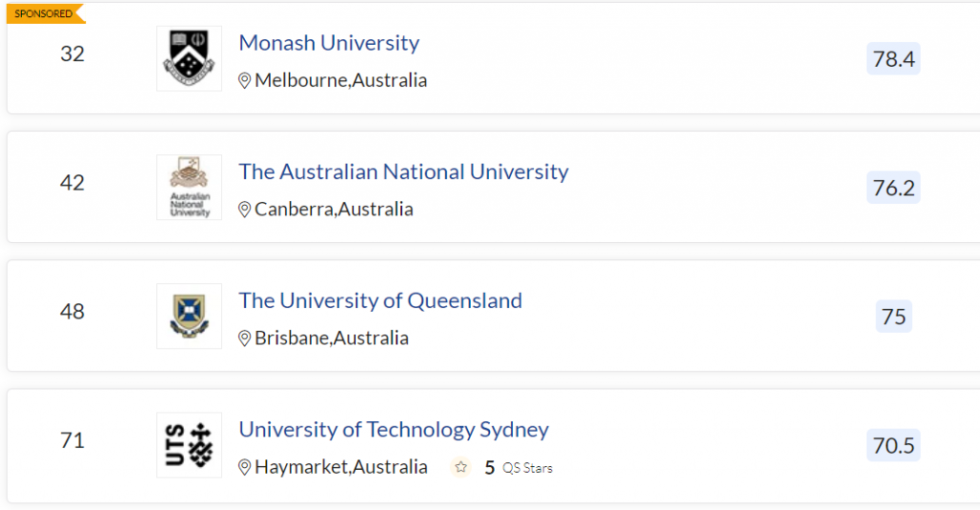Click the 75 overall score badge
This screenshot has width=980, height=510.
893,317
